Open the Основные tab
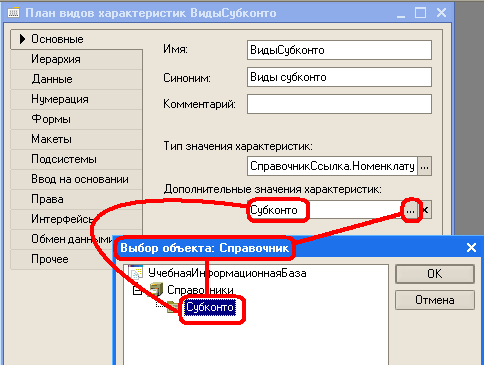The width and height of the screenshot is (484, 365). pos(77,39)
